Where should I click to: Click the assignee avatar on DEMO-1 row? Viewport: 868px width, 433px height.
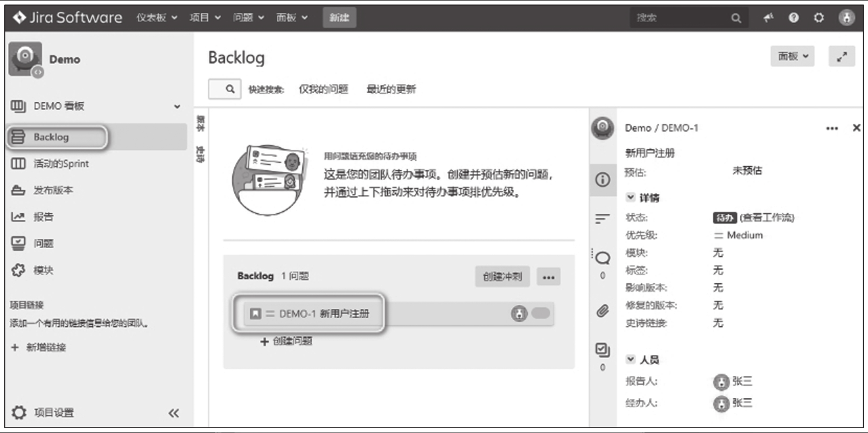519,313
